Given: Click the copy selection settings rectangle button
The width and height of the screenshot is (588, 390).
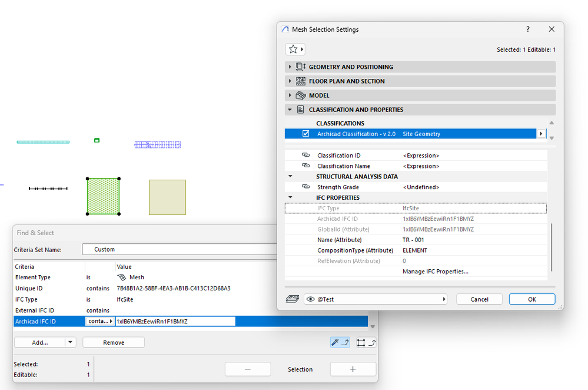Looking at the screenshot, I should (366, 342).
